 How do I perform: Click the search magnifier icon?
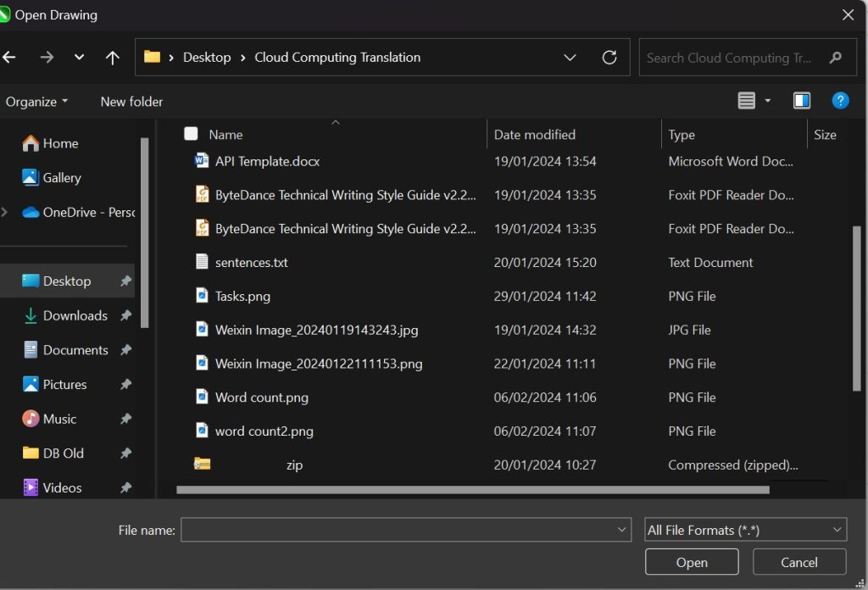click(x=836, y=57)
